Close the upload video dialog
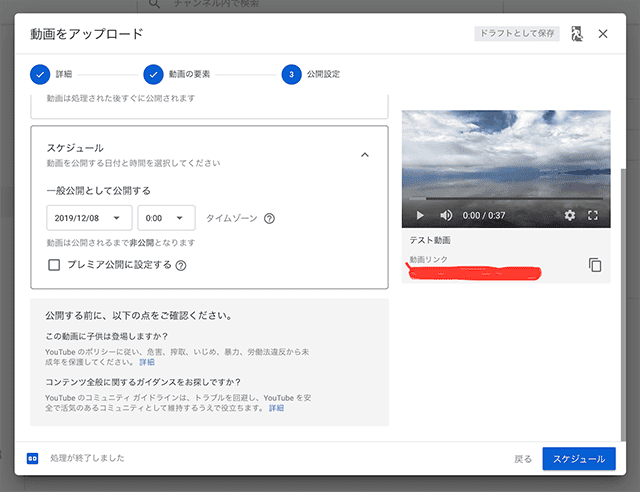Screen dimensions: 640x492 (603, 34)
